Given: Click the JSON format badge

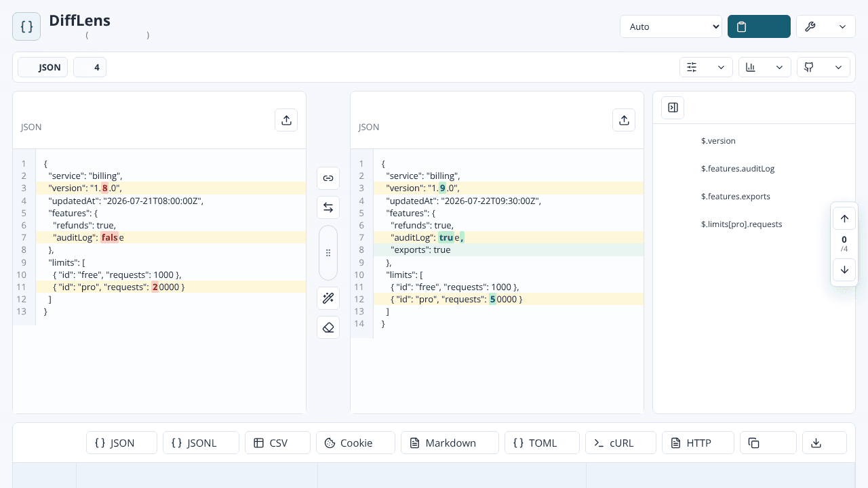Looking at the screenshot, I should tap(43, 67).
